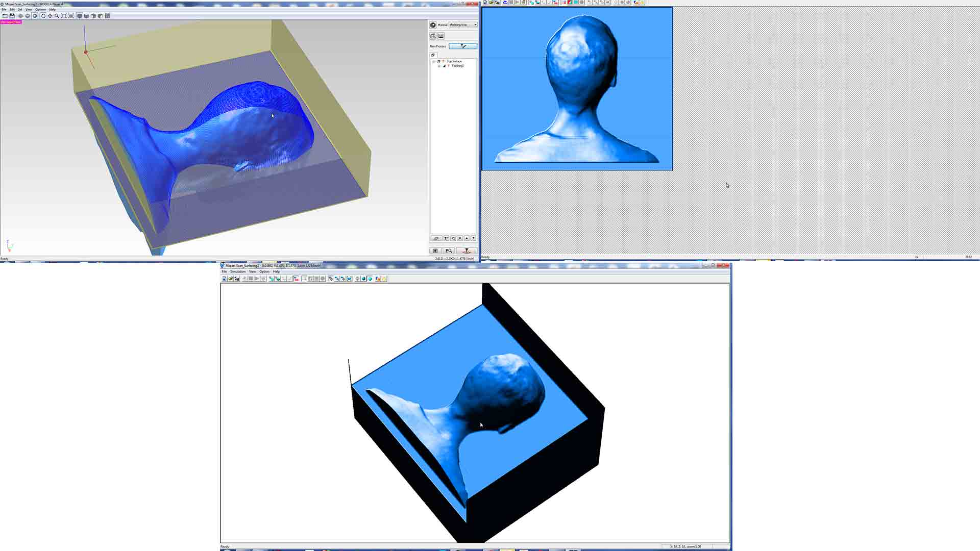Select the Zoom magnifier tool

coord(57,16)
